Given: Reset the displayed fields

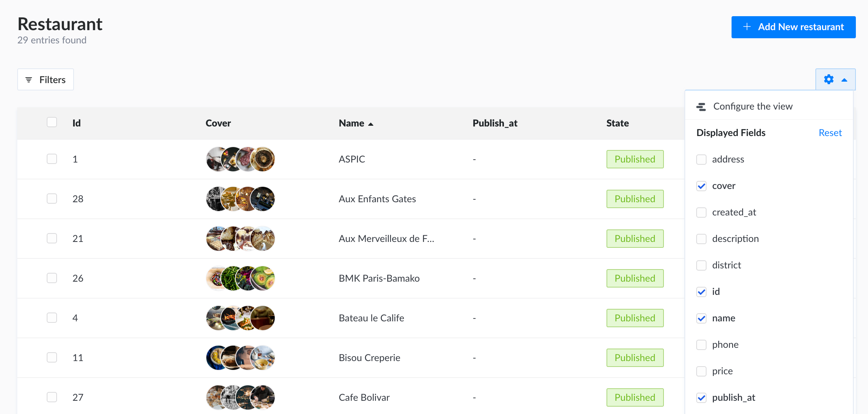Looking at the screenshot, I should coord(830,133).
